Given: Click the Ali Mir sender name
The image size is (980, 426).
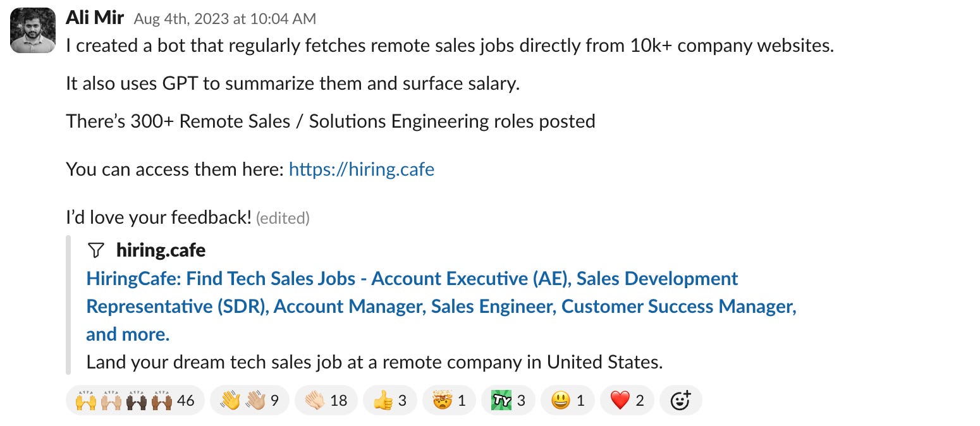Looking at the screenshot, I should pyautogui.click(x=95, y=17).
